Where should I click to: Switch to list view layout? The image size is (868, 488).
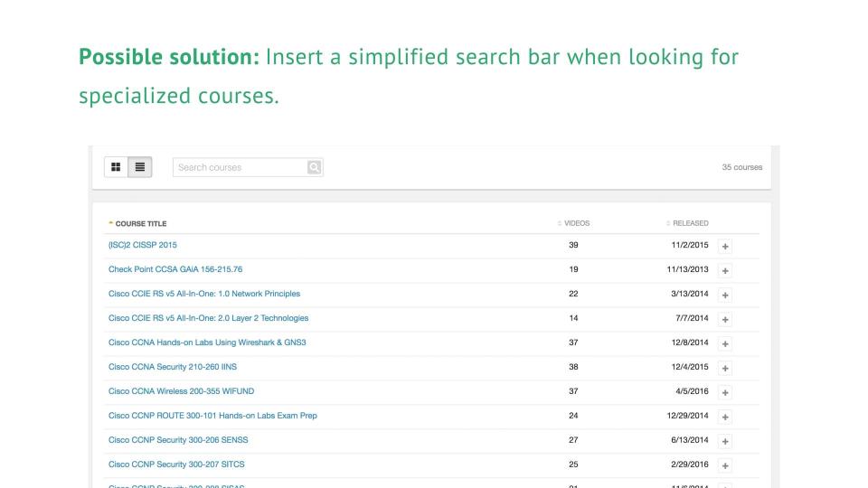click(x=140, y=167)
